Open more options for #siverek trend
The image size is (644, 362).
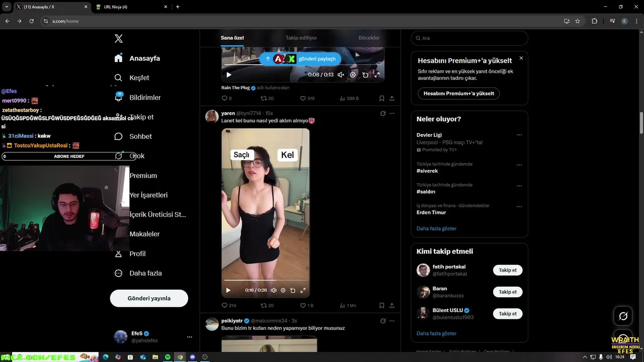tap(519, 165)
